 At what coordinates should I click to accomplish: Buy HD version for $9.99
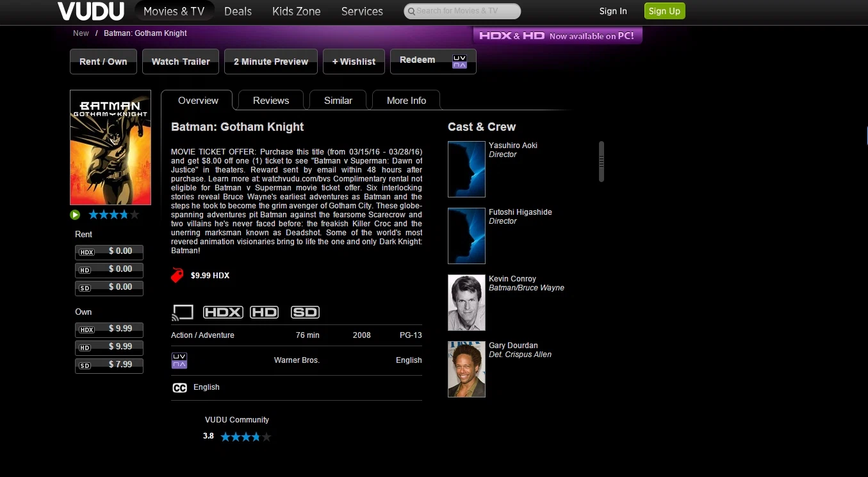[x=109, y=347]
